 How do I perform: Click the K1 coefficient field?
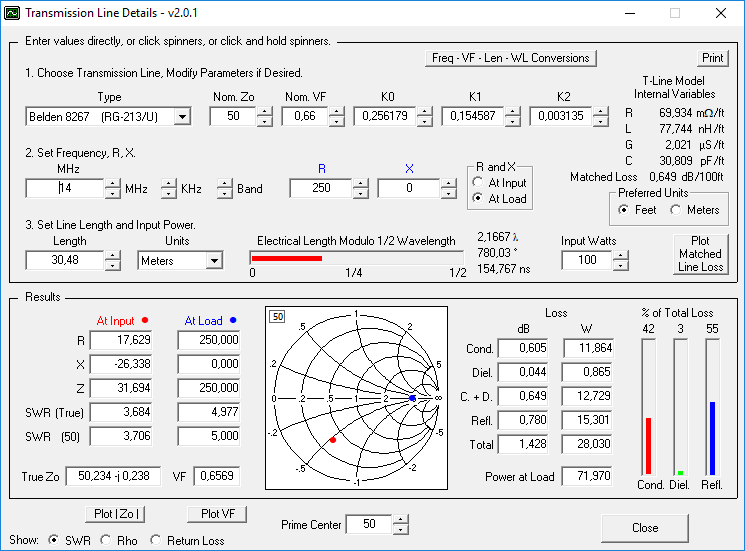472,116
